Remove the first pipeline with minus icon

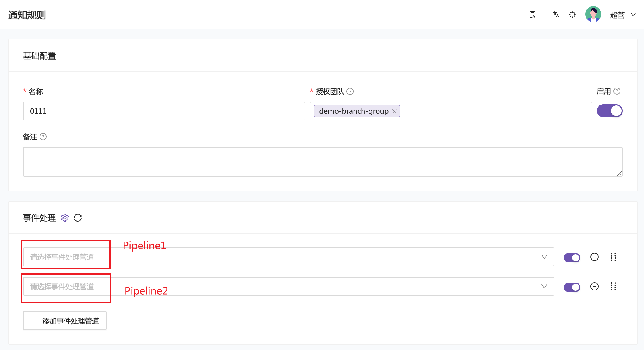(x=594, y=257)
